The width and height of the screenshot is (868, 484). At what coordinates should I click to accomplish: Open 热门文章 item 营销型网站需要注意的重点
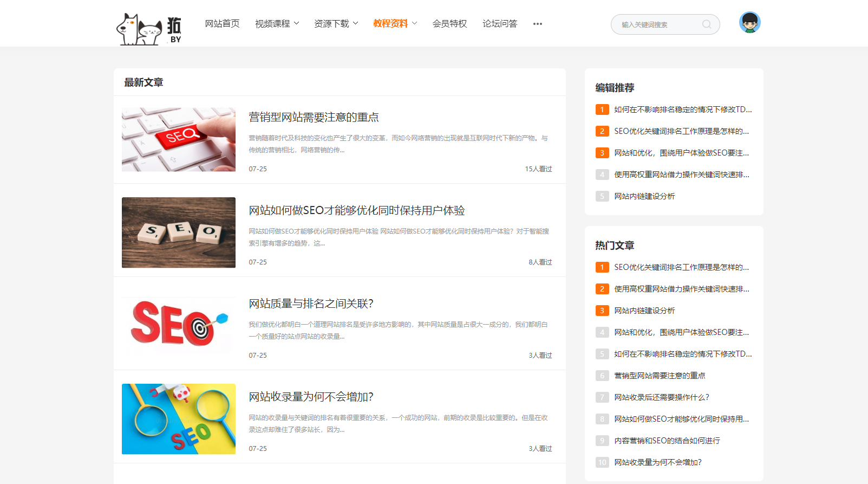[x=660, y=376]
